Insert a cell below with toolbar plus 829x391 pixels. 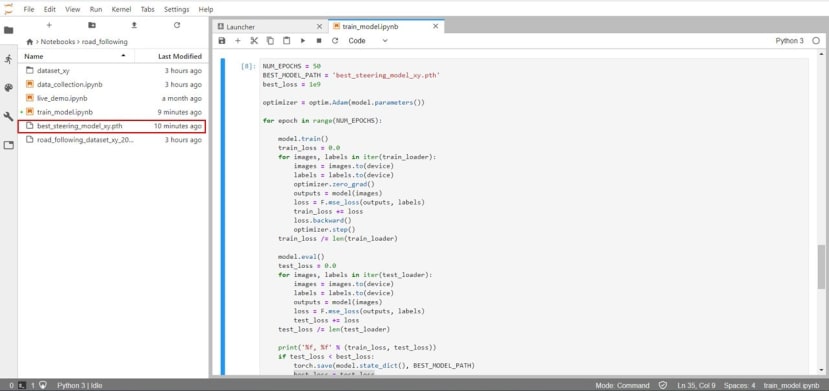(238, 41)
